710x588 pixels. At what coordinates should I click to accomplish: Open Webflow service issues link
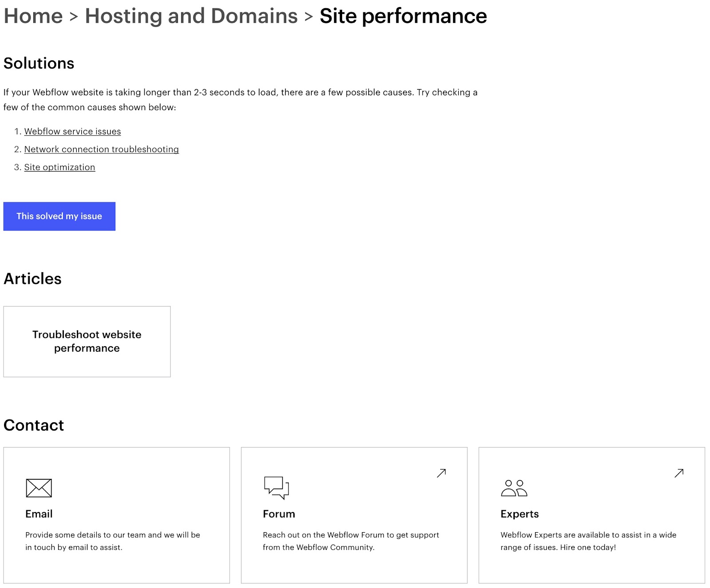[72, 131]
